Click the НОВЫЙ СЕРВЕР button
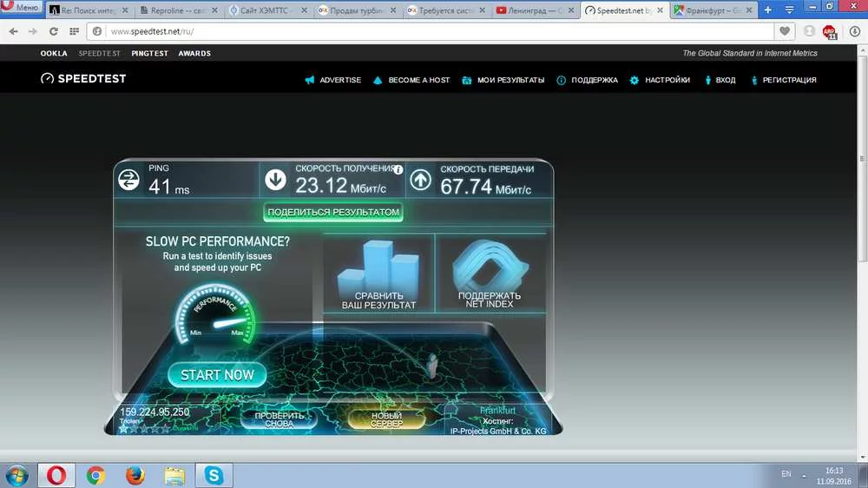 point(386,419)
